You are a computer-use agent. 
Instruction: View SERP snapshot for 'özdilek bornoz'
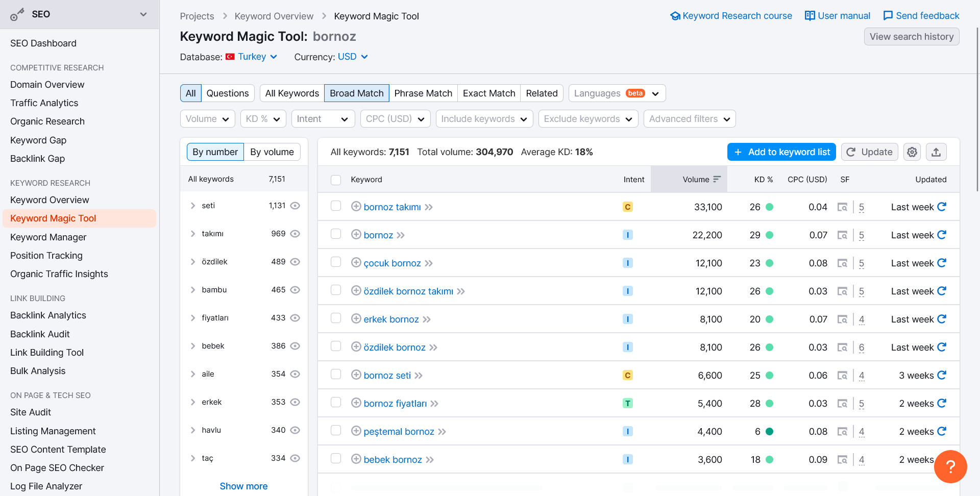pos(842,348)
